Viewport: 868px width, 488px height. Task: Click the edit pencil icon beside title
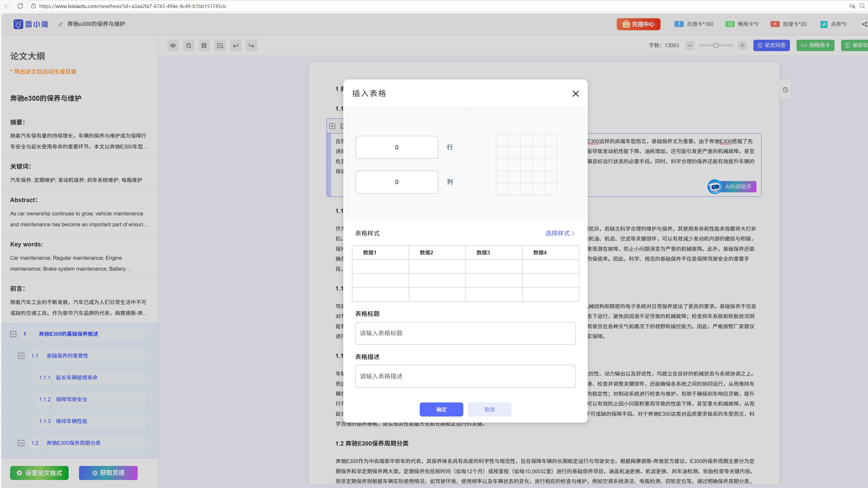(x=61, y=24)
